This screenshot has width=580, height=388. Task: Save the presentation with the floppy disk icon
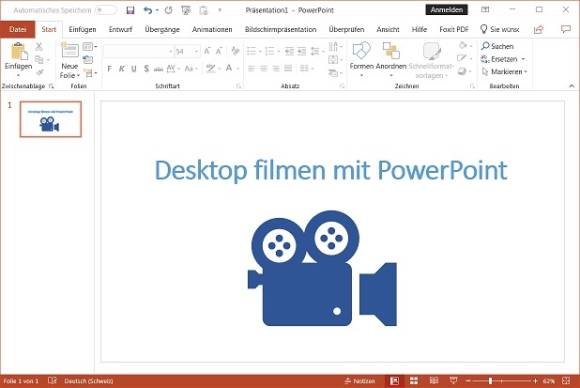pyautogui.click(x=130, y=10)
